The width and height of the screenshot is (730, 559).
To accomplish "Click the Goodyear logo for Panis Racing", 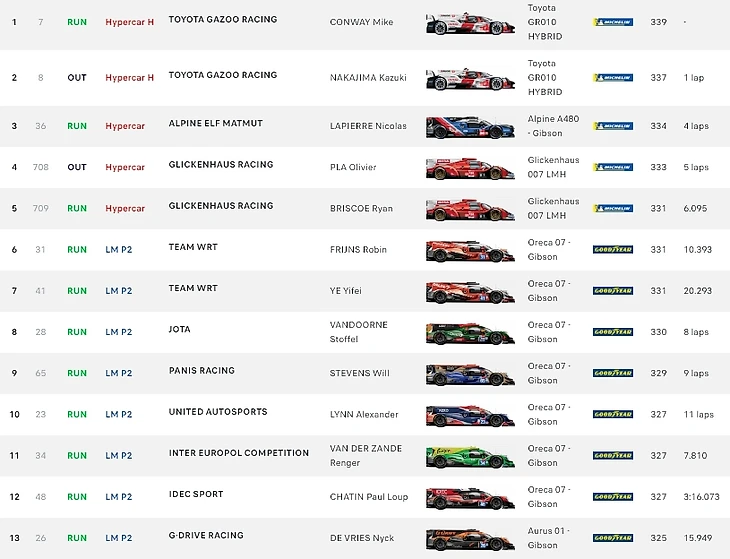I will (x=612, y=373).
